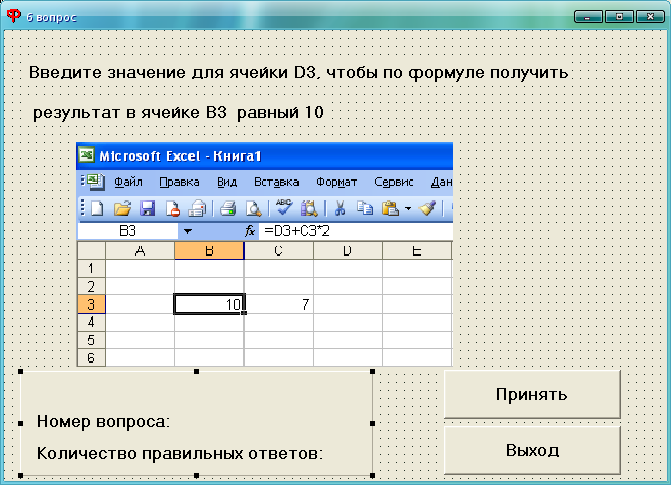
Task: Click the Open folder icon in Excel toolbar
Action: pos(122,208)
